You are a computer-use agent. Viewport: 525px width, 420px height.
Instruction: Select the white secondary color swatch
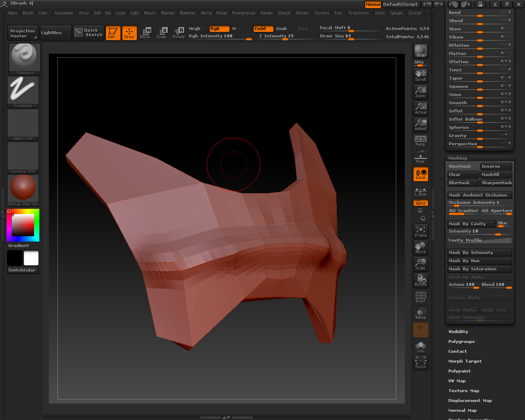coord(31,258)
